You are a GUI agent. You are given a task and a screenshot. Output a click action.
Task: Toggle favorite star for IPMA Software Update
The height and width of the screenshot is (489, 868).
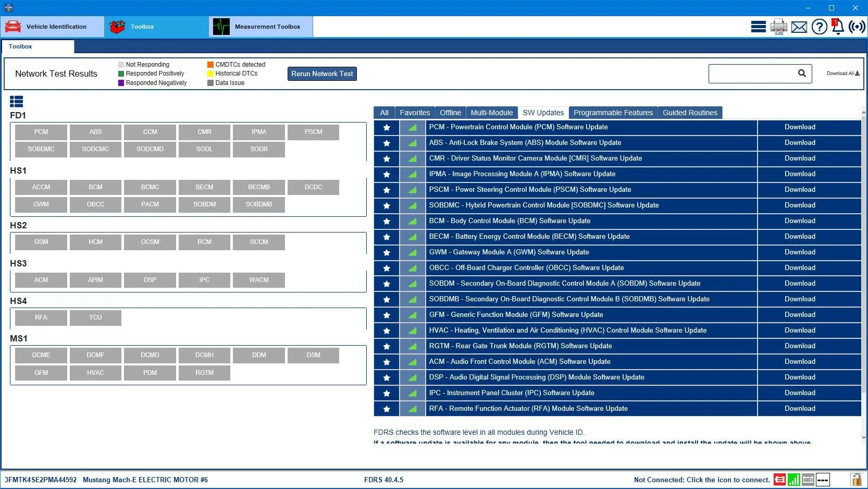387,174
